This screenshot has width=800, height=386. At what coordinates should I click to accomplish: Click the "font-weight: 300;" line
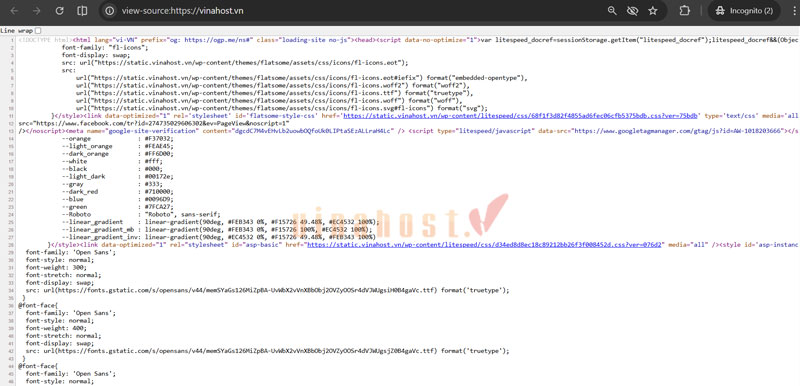pyautogui.click(x=56, y=267)
